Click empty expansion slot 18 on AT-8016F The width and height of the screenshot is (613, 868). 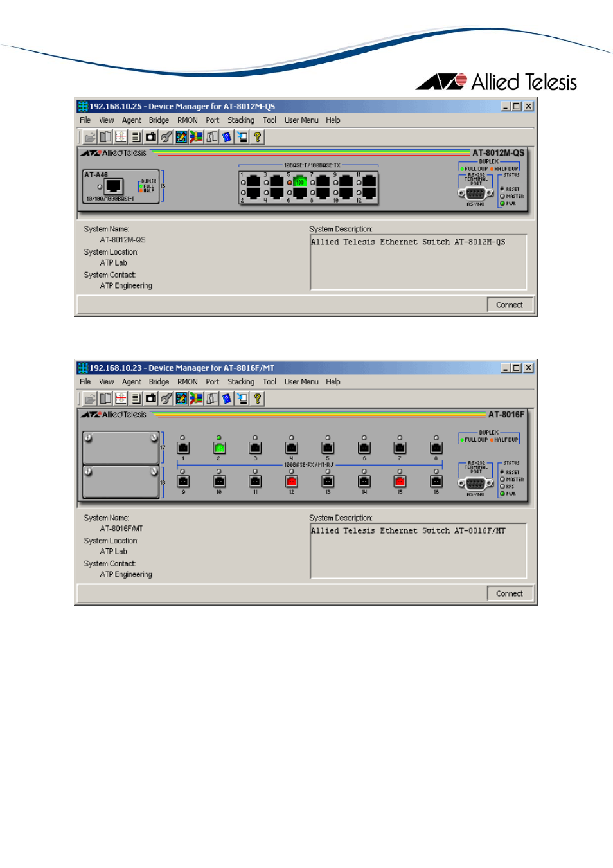[x=121, y=482]
